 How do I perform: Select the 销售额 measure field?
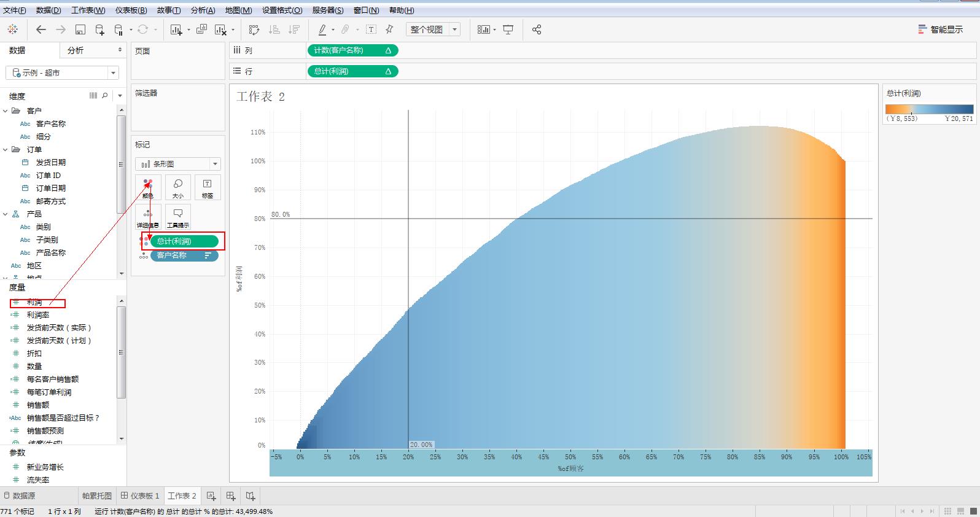coord(38,405)
